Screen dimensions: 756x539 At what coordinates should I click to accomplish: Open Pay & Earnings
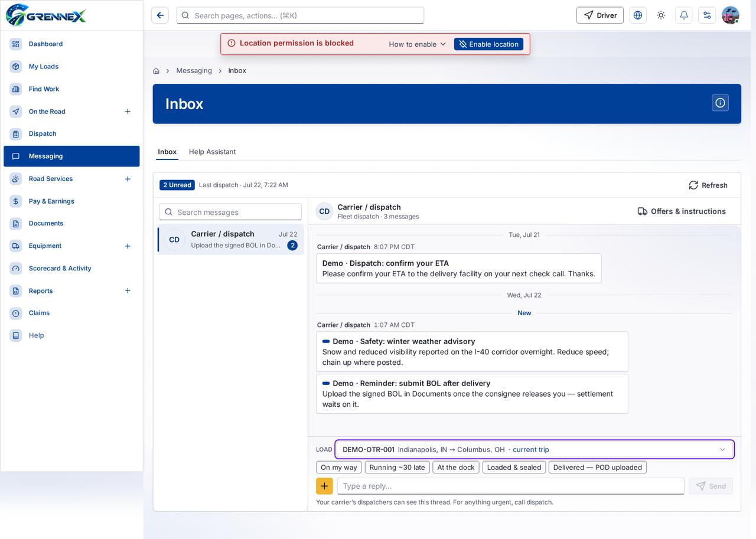pyautogui.click(x=71, y=201)
